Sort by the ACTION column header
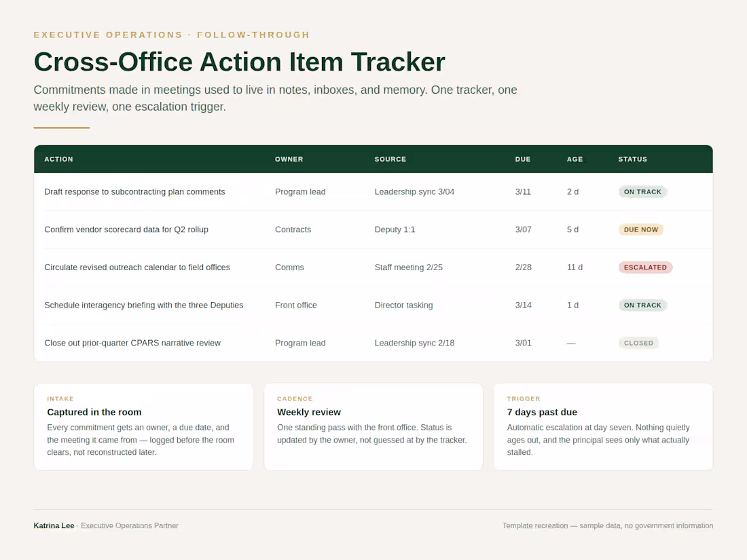Screen dimensions: 747x560 click(x=58, y=159)
